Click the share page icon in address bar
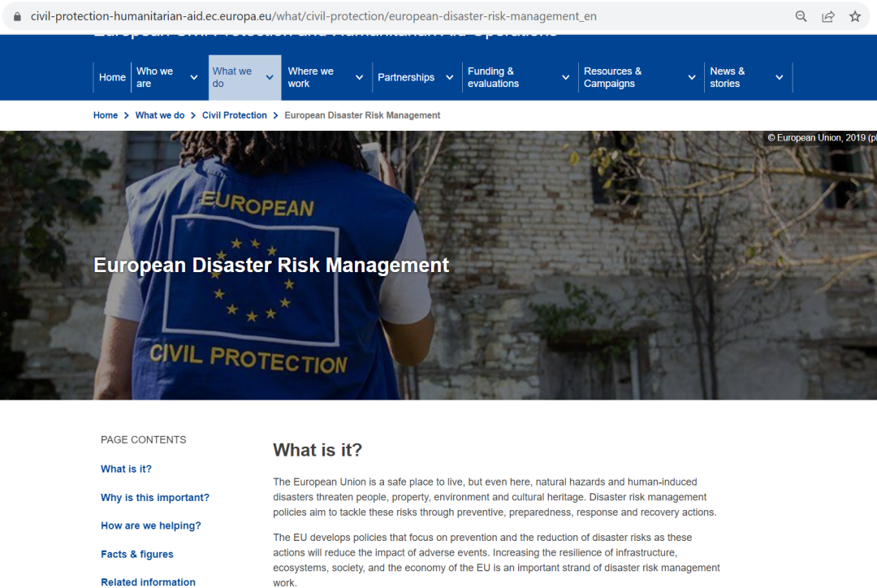The height and width of the screenshot is (588, 877). coord(828,16)
